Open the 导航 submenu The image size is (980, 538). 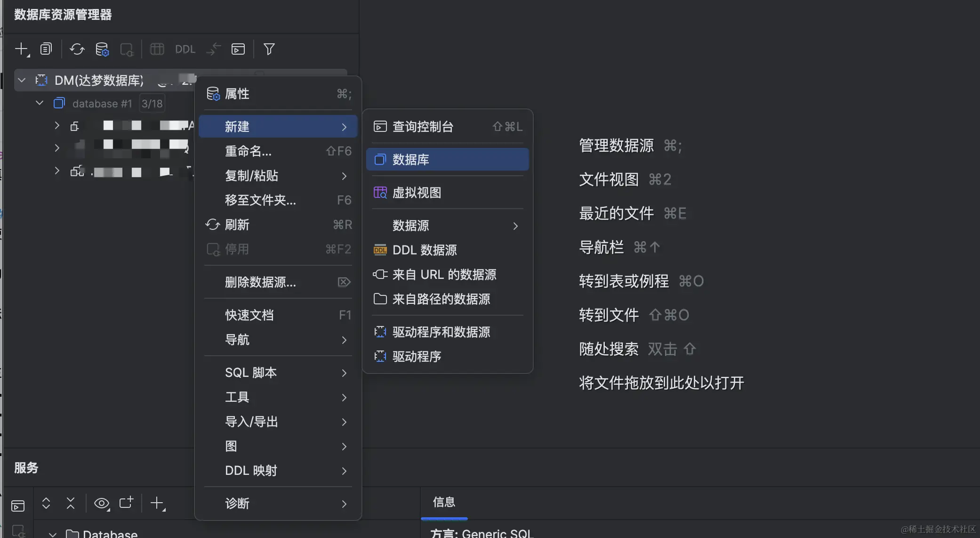tap(278, 340)
